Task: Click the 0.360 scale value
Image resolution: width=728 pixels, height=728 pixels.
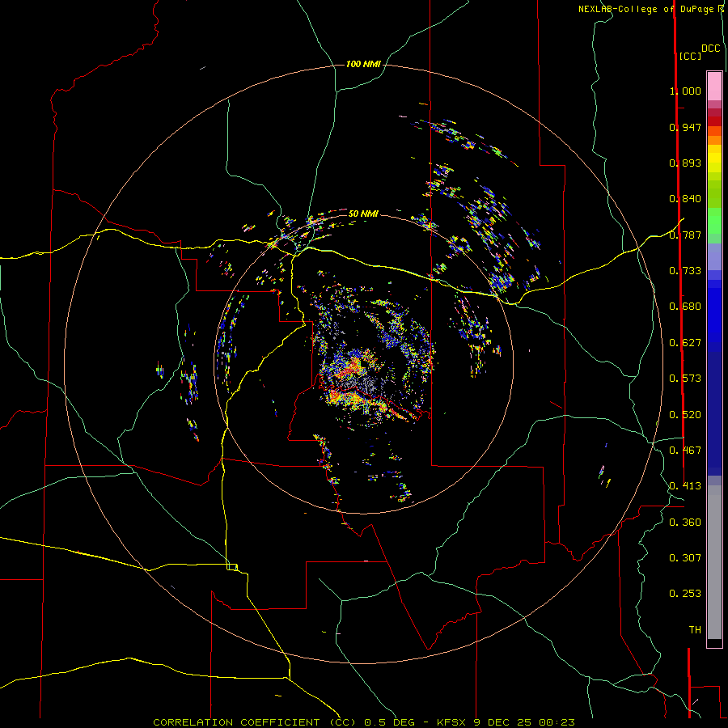Action: tap(685, 523)
